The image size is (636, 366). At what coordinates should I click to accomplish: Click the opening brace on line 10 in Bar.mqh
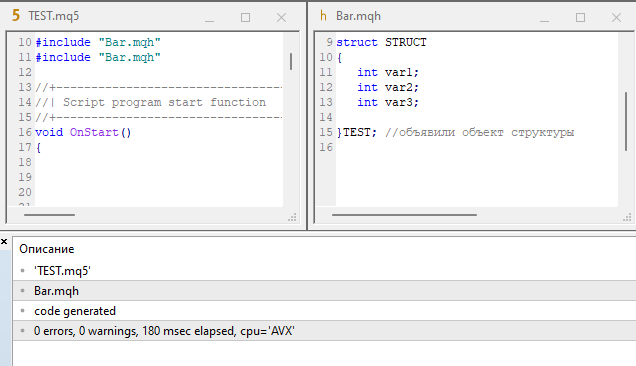pyautogui.click(x=339, y=57)
